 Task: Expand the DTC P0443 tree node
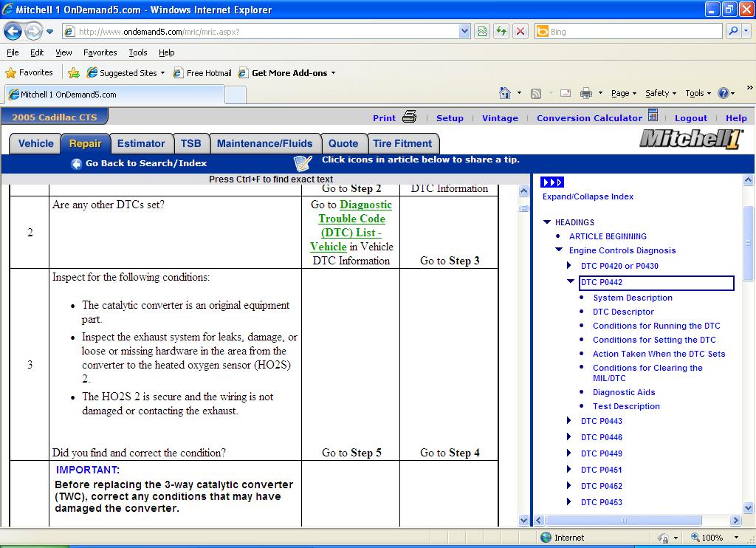point(569,421)
